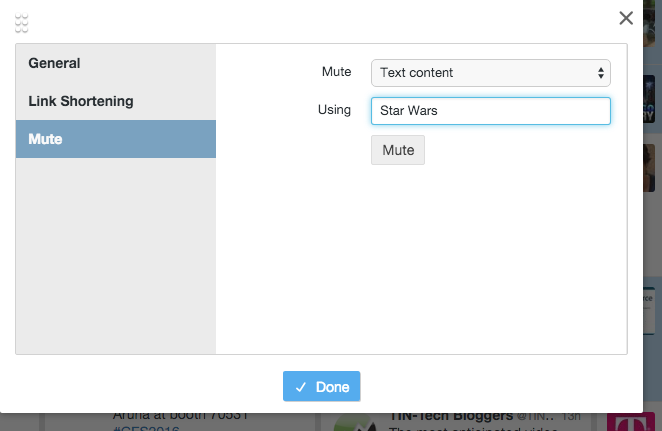Screen dimensions: 662x431
Task: Click the grey Mute button
Action: tap(398, 150)
